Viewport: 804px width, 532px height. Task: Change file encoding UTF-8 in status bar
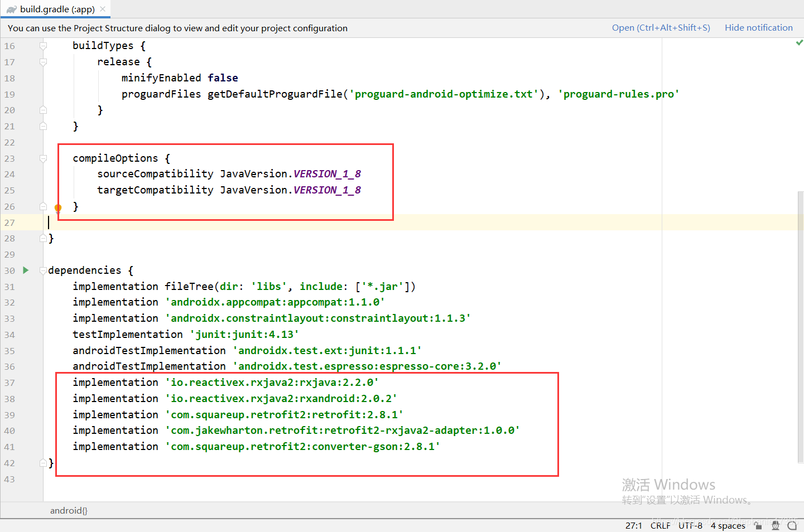pyautogui.click(x=691, y=525)
